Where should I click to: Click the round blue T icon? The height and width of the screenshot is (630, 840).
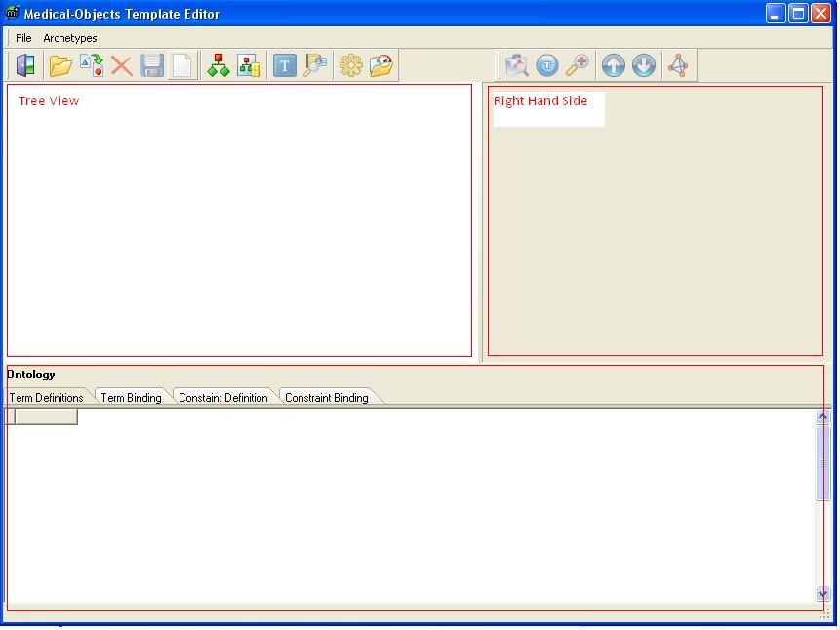547,65
